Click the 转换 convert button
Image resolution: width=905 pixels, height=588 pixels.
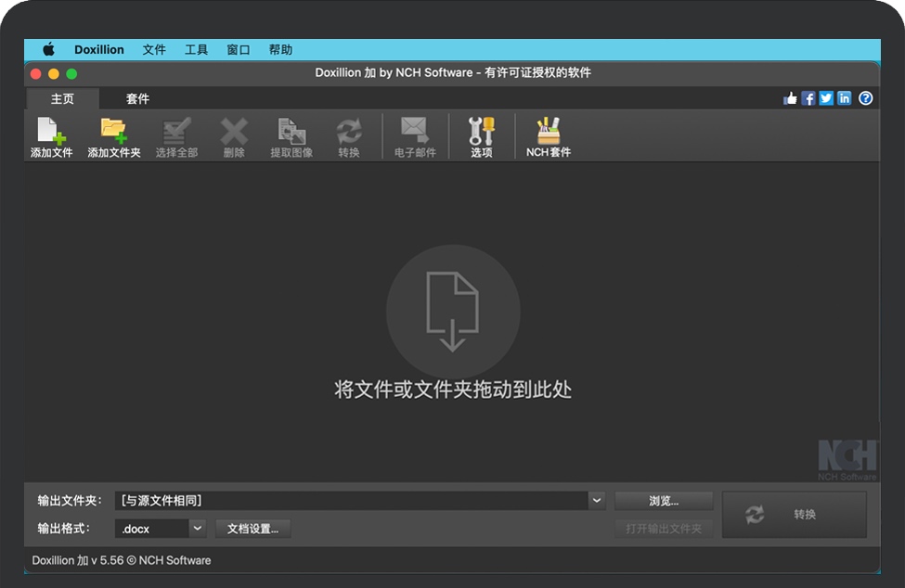point(795,514)
